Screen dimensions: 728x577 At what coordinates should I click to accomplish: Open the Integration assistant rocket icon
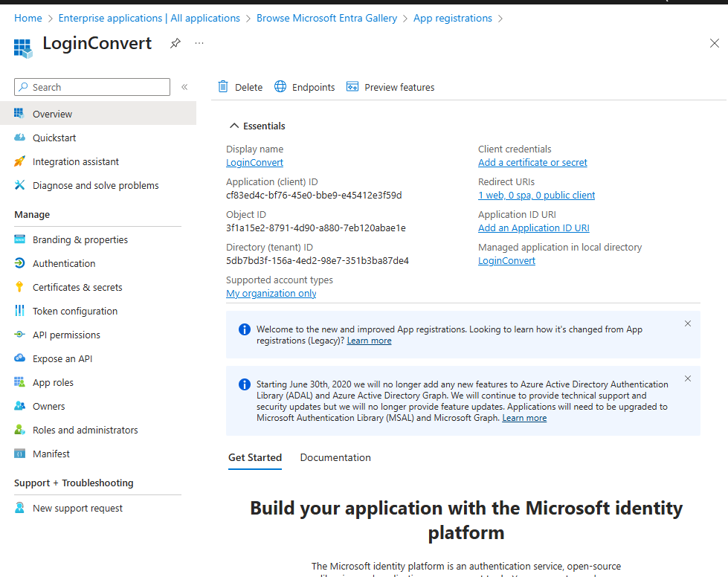(x=19, y=161)
